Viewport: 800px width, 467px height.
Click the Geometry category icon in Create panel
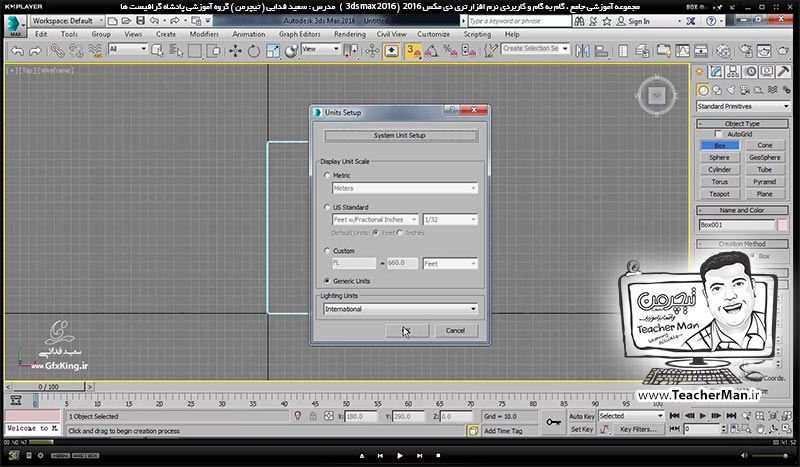tap(703, 90)
